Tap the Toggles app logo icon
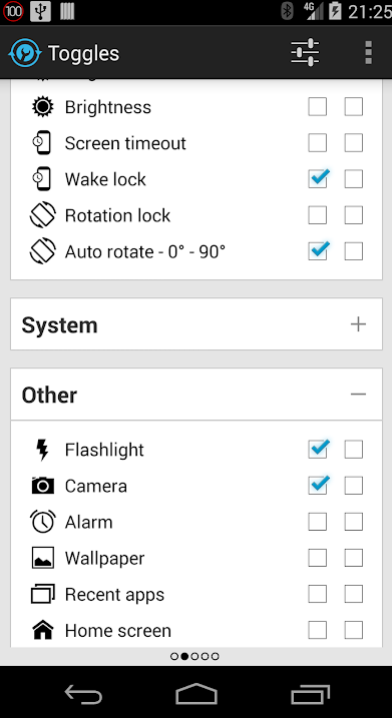Viewport: 392px width, 718px height. pos(25,53)
